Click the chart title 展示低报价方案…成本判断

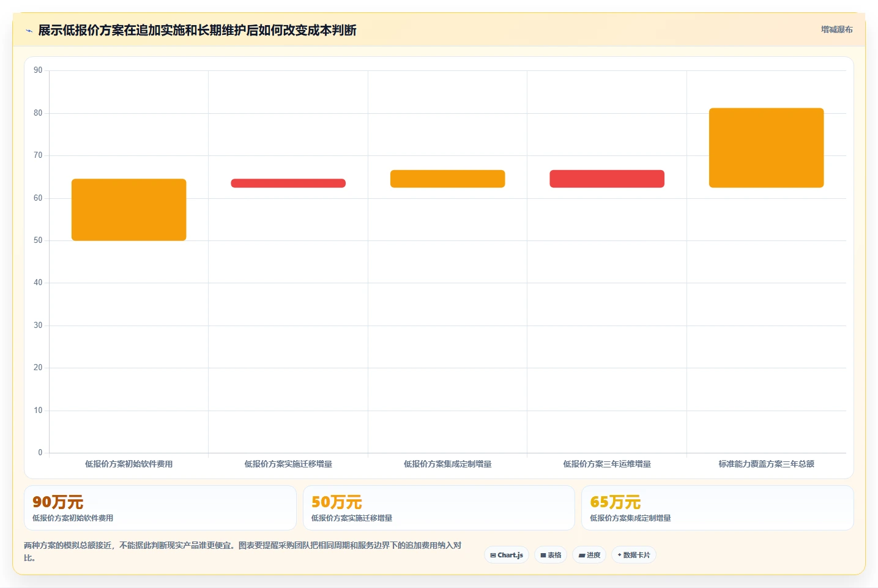coord(197,30)
